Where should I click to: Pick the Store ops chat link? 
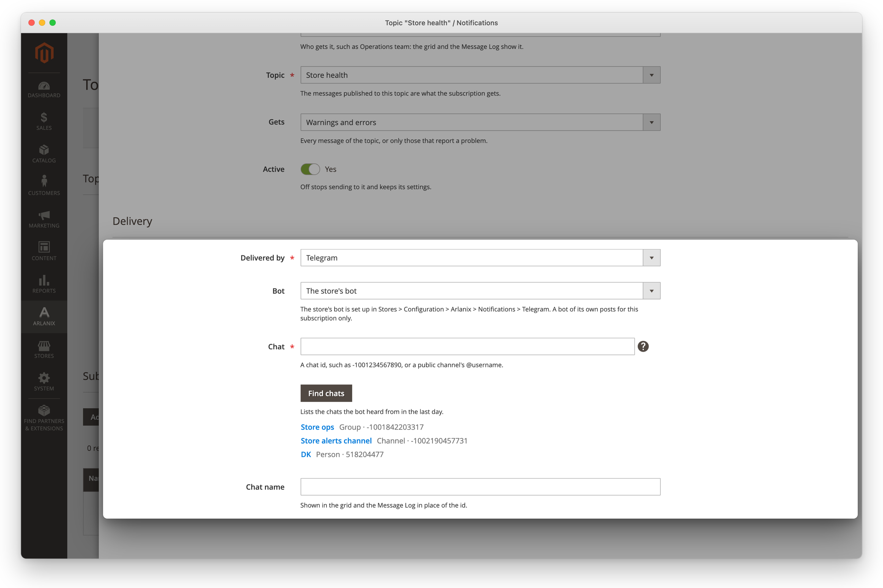click(317, 427)
